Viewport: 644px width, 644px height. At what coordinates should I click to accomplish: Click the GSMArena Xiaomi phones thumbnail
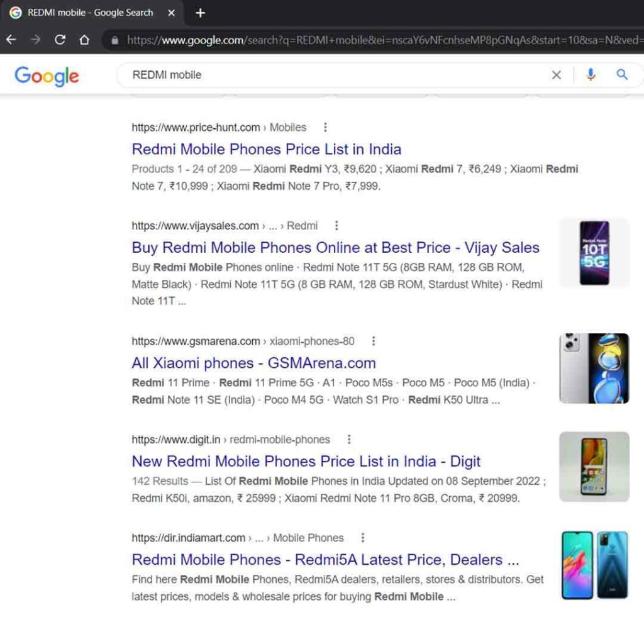pyautogui.click(x=594, y=369)
